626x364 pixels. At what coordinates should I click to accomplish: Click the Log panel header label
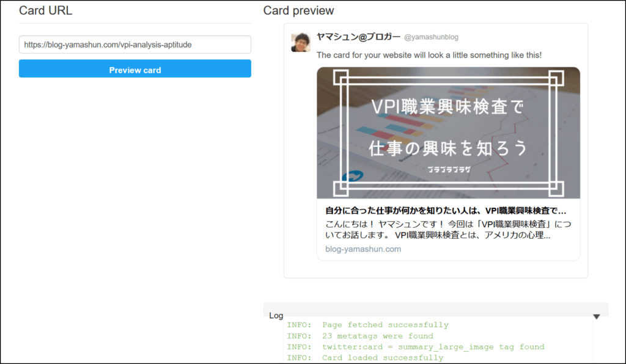click(x=276, y=315)
